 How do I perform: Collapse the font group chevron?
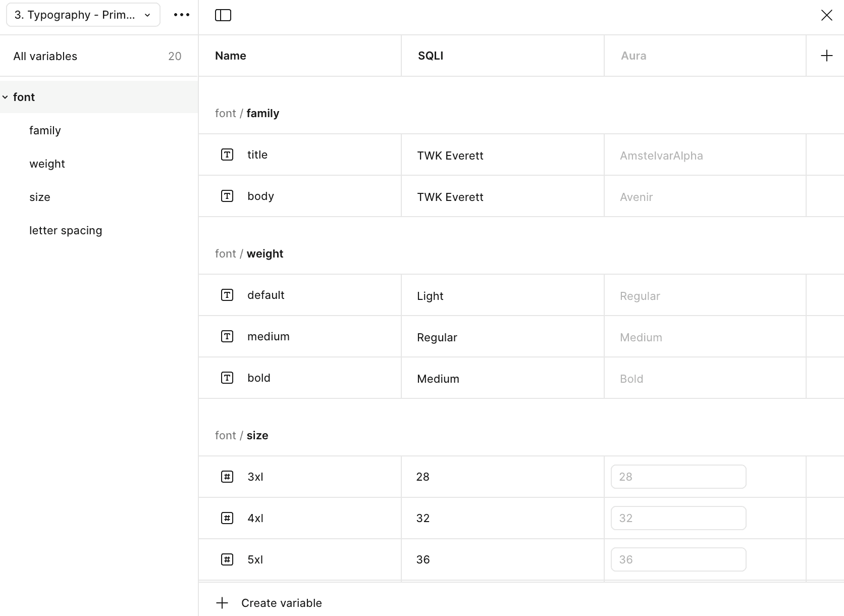tap(5, 97)
